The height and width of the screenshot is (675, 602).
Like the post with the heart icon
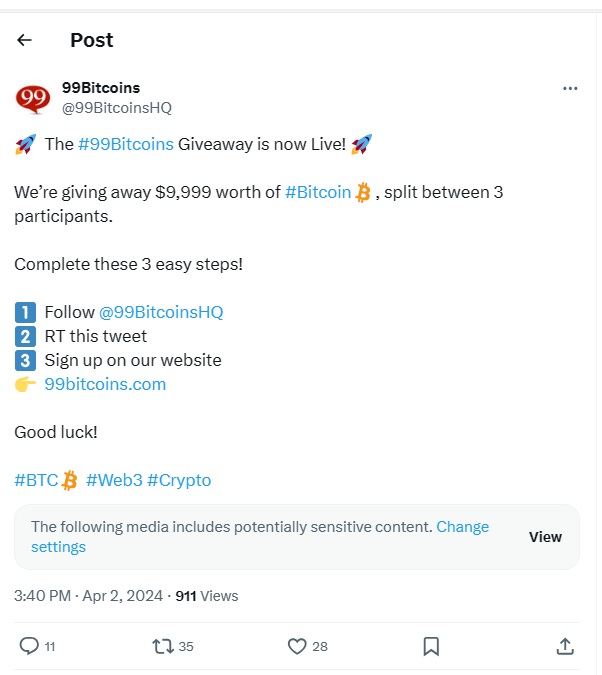[x=297, y=646]
